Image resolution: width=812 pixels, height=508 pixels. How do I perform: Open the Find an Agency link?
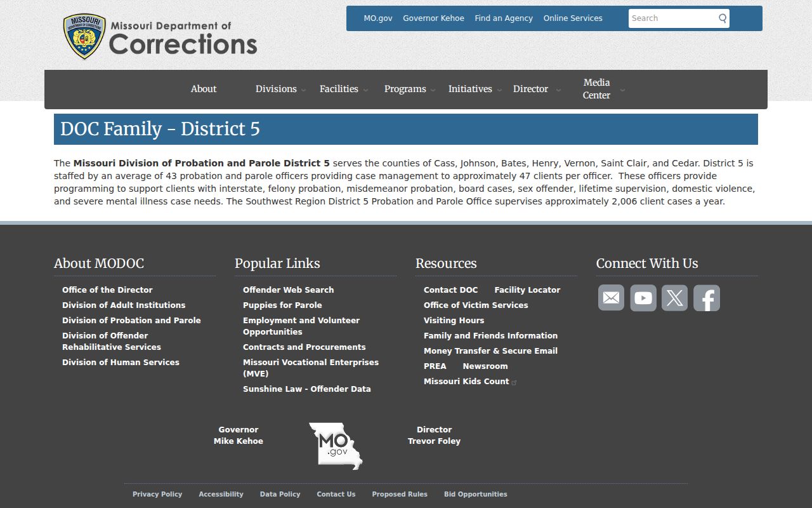click(x=504, y=18)
